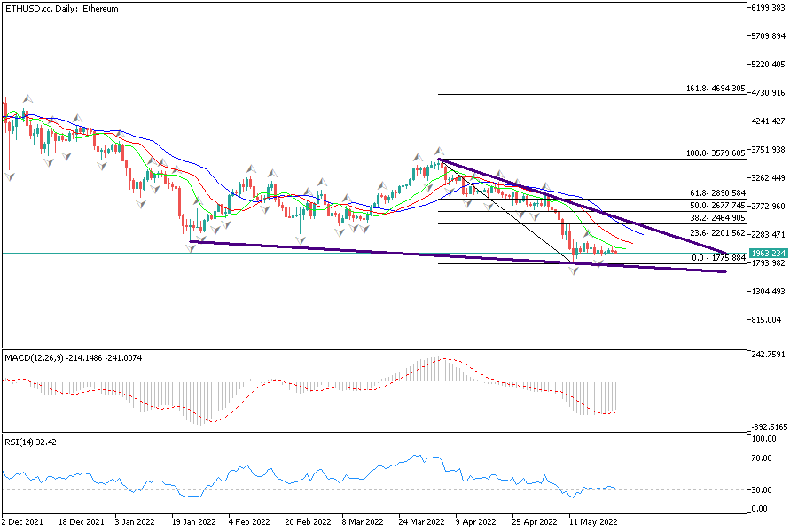Click the 19 Jan 2022 date label
798x532 pixels.
pos(197,522)
